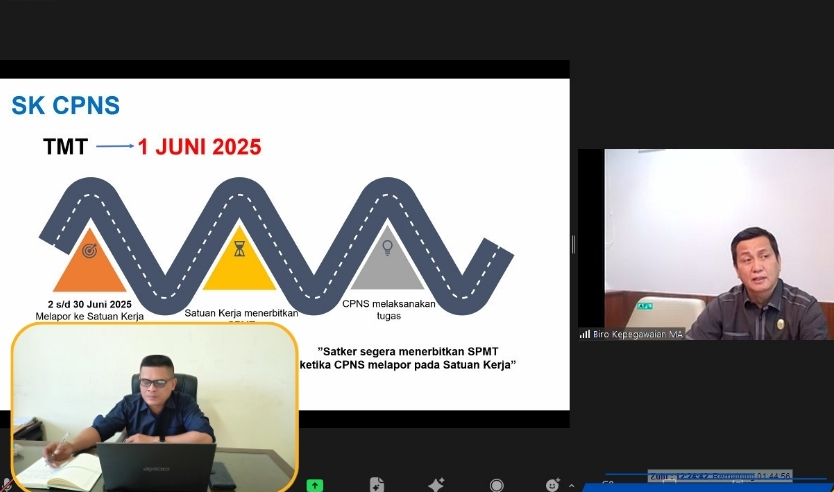This screenshot has width=834, height=492.
Task: Open the Reactions smiley icon
Action: click(x=552, y=485)
